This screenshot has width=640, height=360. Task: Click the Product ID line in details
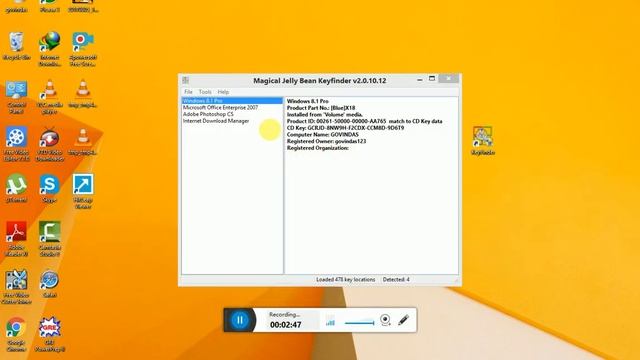point(364,121)
